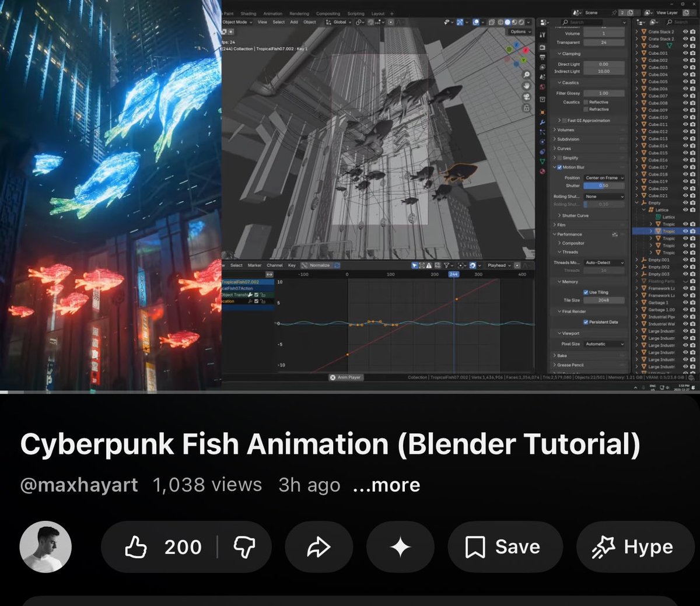Hide Cube.001 with its eye icon
Screen dimensions: 700x606
click(685, 53)
